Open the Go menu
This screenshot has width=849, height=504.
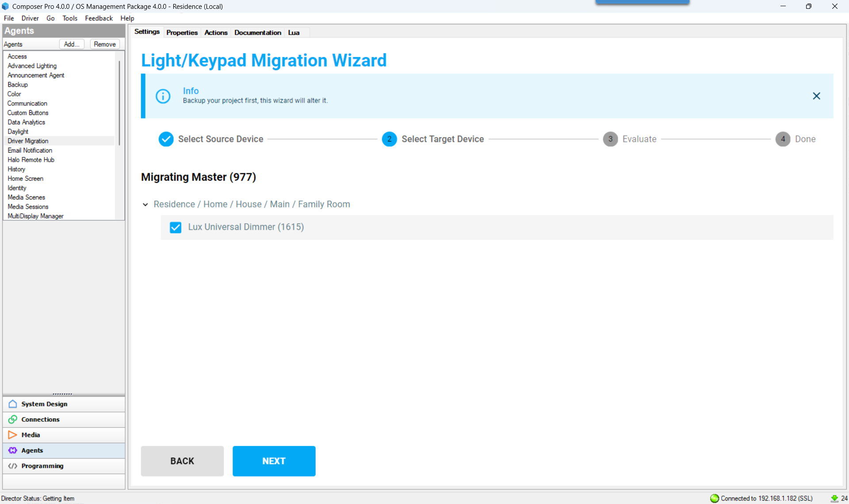[x=50, y=18]
